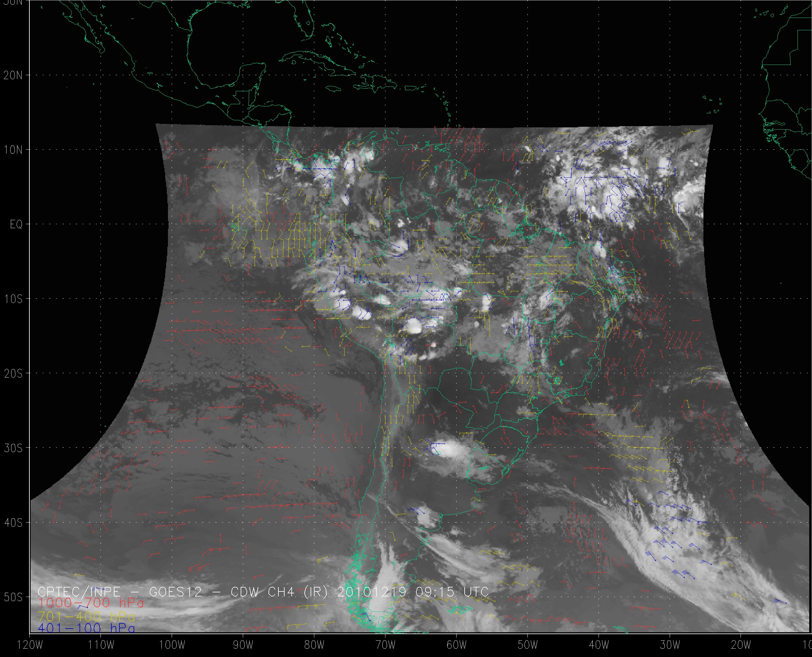812x657 pixels.
Task: Click the 60W longitude axis label
Action: click(x=457, y=645)
